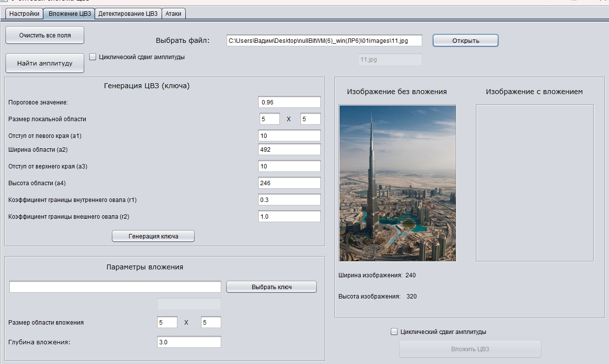This screenshot has height=364, width=609.
Task: Click the Burj Khalifa image preview
Action: (398, 183)
